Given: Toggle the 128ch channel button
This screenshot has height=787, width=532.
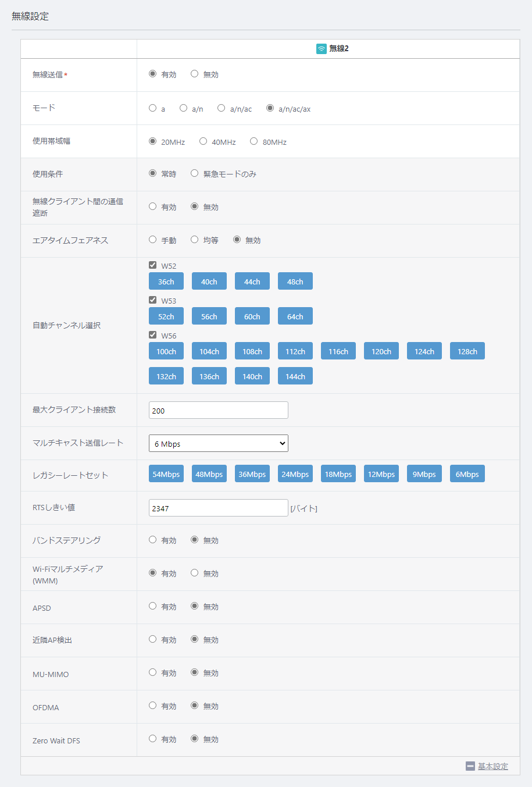Looking at the screenshot, I should point(467,351).
